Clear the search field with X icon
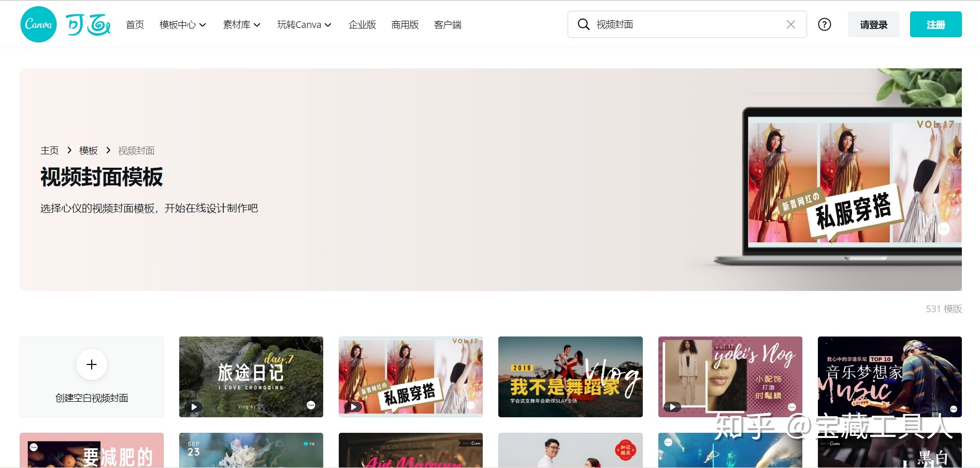Image resolution: width=980 pixels, height=468 pixels. 790,24
